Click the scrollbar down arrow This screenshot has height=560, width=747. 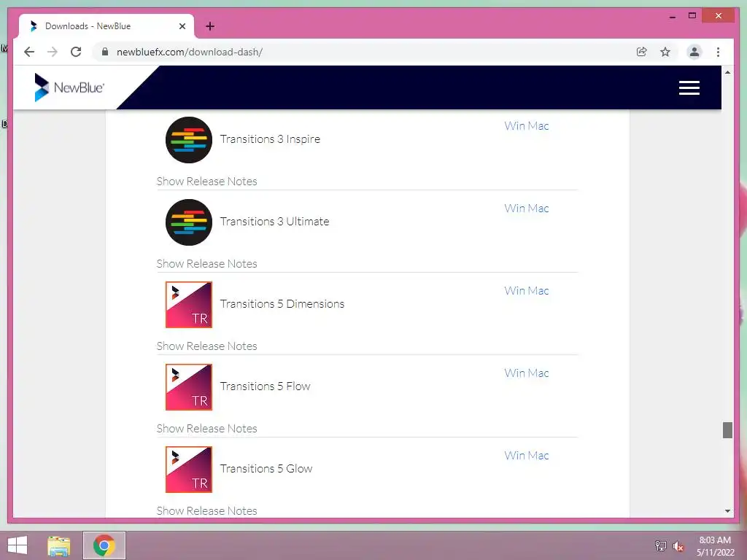[x=727, y=511]
